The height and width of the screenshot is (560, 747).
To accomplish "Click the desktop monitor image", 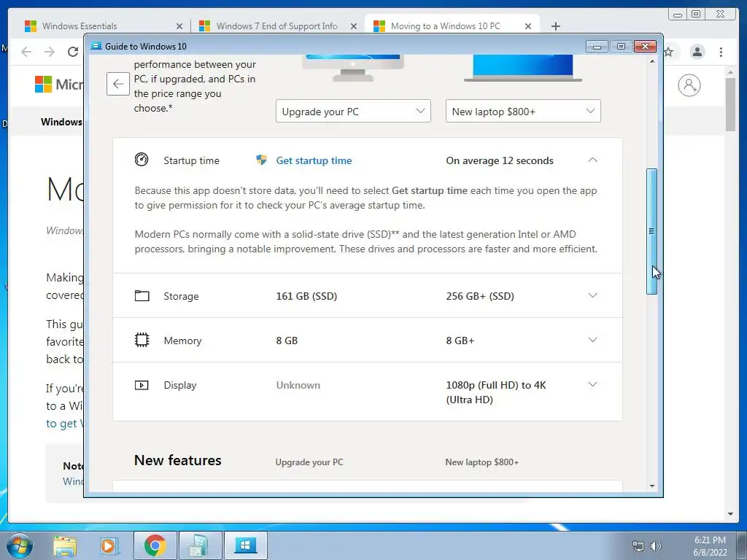I will click(352, 68).
